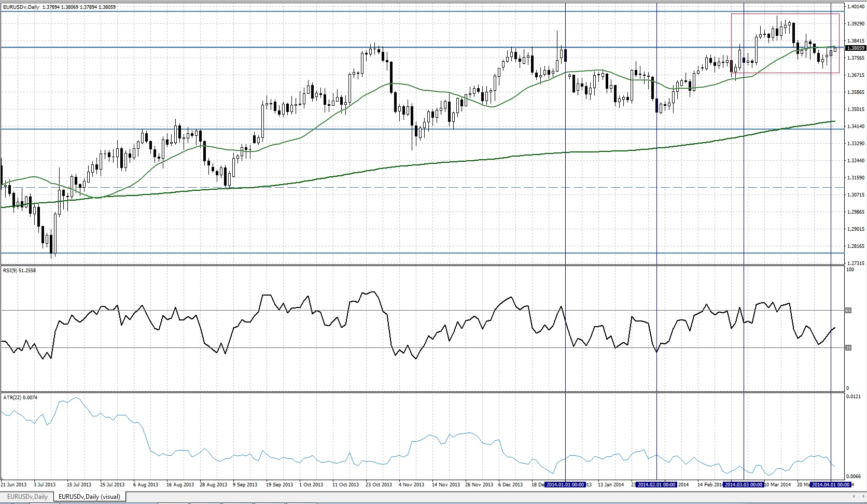
Task: Click the 23 Oct 2013 date label
Action: [x=379, y=485]
